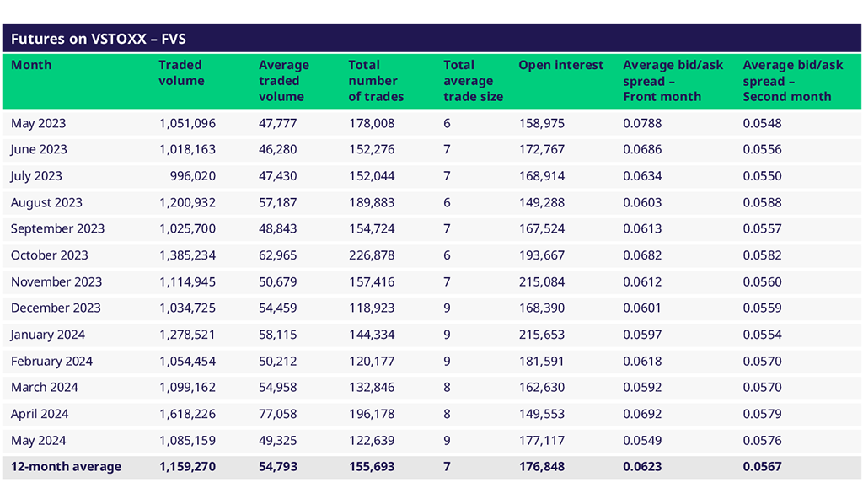Click the Month column header
The image size is (863, 504).
[31, 65]
